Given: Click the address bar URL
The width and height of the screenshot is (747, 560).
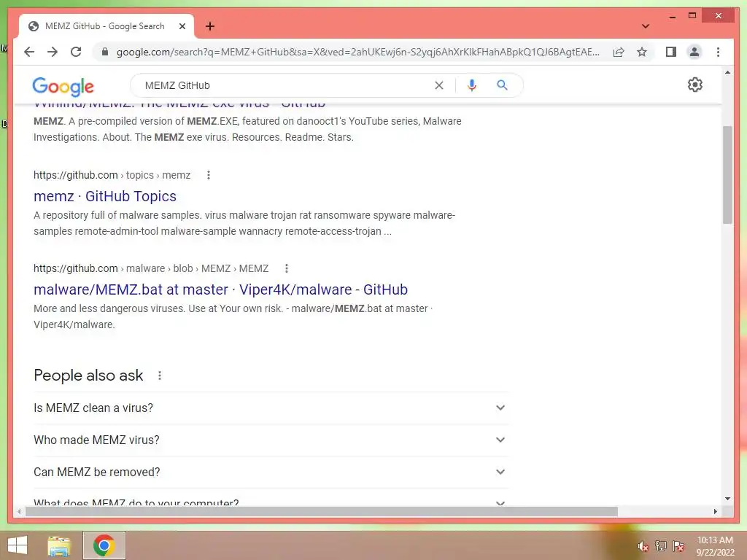Looking at the screenshot, I should [x=357, y=52].
